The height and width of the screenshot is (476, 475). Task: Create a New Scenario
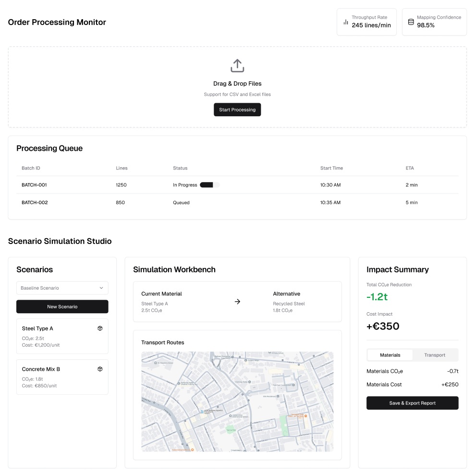[x=62, y=306]
